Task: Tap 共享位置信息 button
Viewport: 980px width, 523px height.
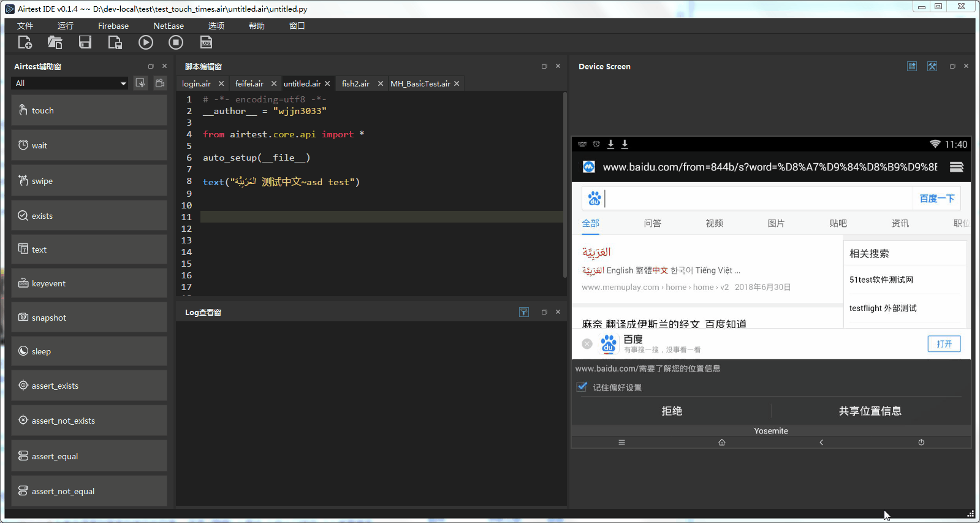Action: 870,411
